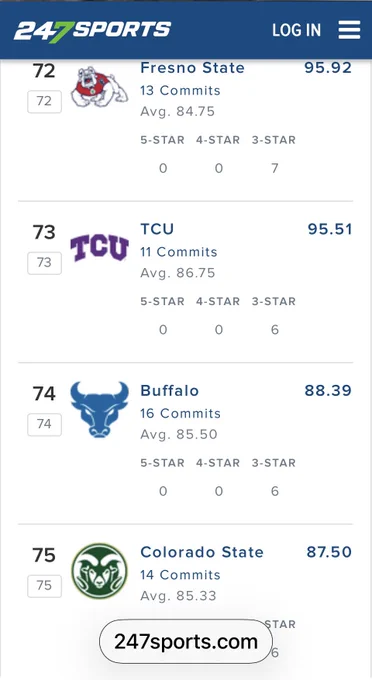Click the 247Sports logo
Screen dimensions: 372x680
92,31
